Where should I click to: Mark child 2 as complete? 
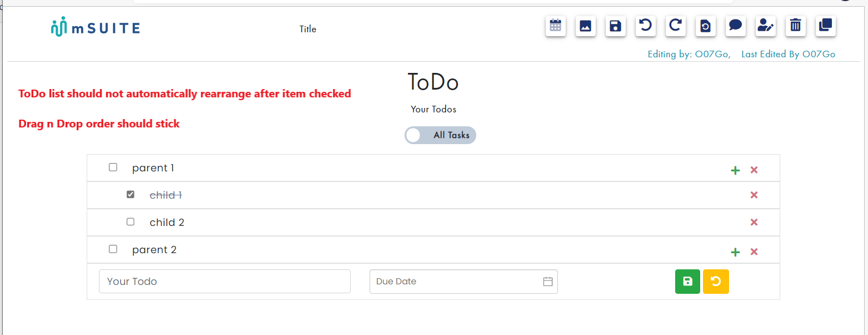click(x=131, y=221)
